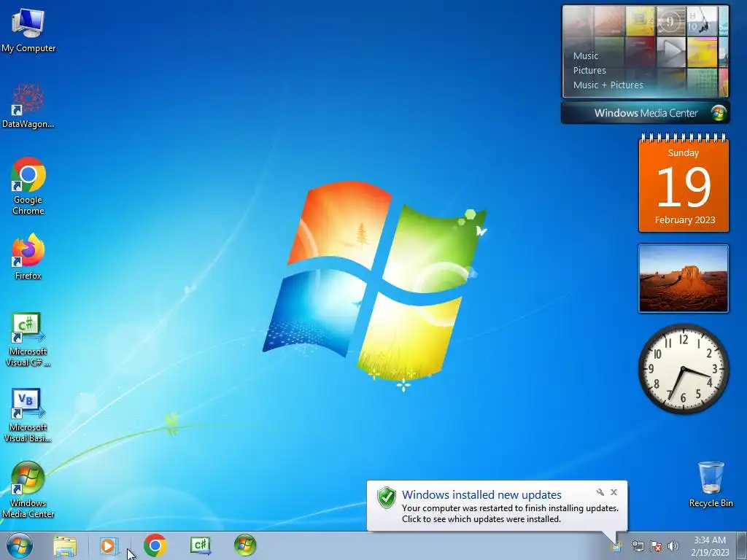Click the Windows Update tray icon
Image resolution: width=747 pixels, height=560 pixels.
point(617,546)
